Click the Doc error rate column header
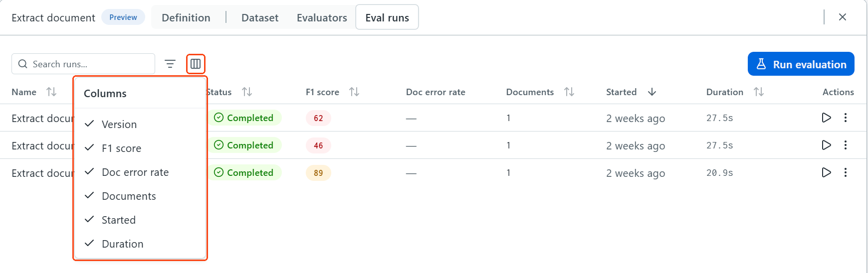The image size is (868, 273). pos(435,92)
